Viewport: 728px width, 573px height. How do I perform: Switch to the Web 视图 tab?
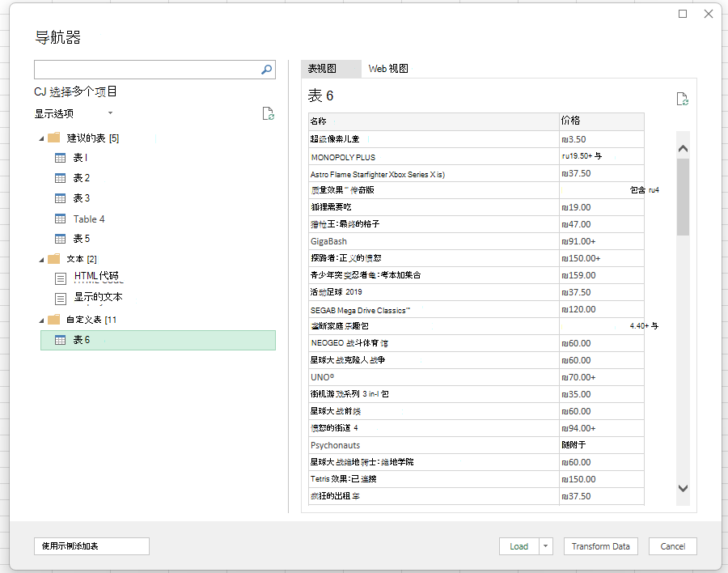388,69
